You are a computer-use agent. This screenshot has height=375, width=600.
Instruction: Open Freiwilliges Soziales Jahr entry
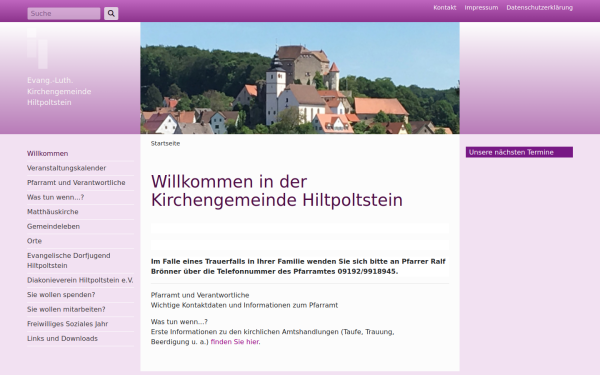point(67,324)
